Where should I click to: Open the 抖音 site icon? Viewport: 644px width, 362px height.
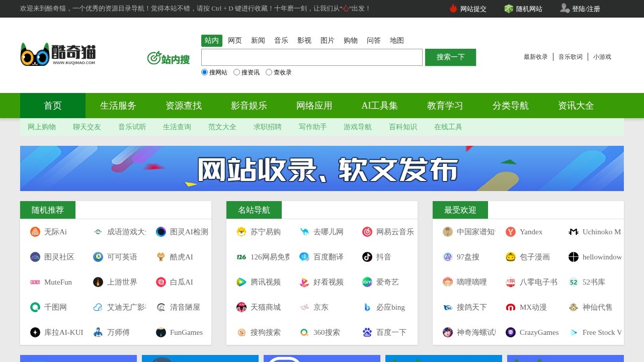pyautogui.click(x=367, y=257)
